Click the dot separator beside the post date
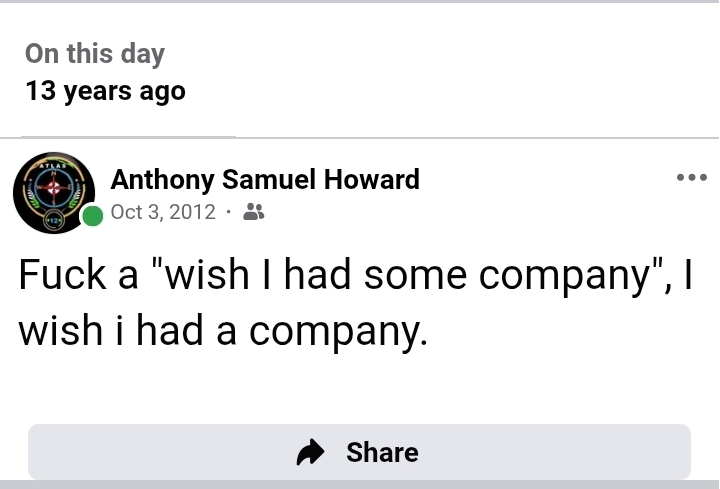The width and height of the screenshot is (720, 489). tap(229, 212)
